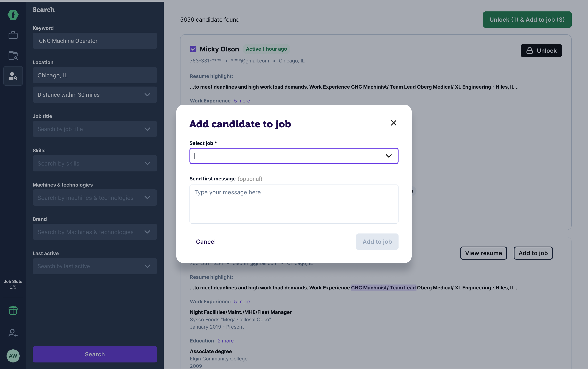
Task: Open the Search by last active dropdown
Action: (x=95, y=266)
